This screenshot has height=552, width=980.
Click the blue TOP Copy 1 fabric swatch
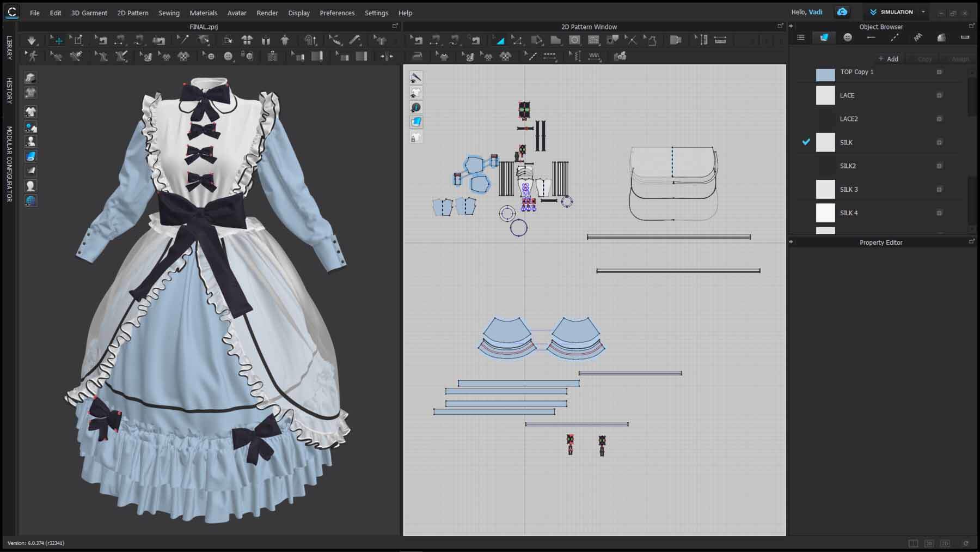pyautogui.click(x=825, y=75)
